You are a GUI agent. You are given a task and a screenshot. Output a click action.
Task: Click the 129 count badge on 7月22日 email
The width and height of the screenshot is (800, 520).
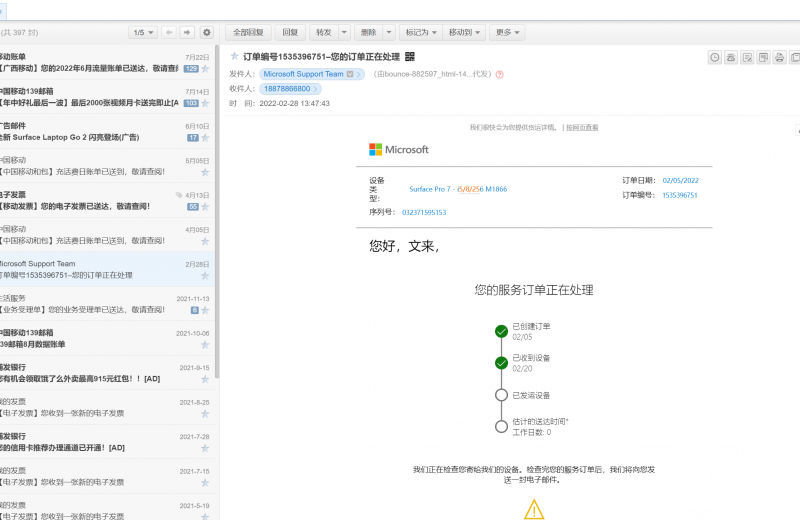[x=191, y=69]
